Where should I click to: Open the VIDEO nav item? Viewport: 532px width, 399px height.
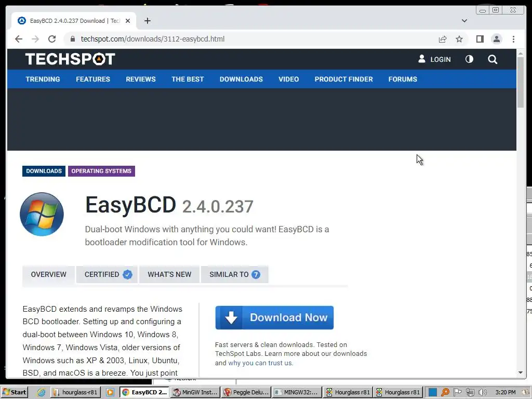click(x=289, y=79)
